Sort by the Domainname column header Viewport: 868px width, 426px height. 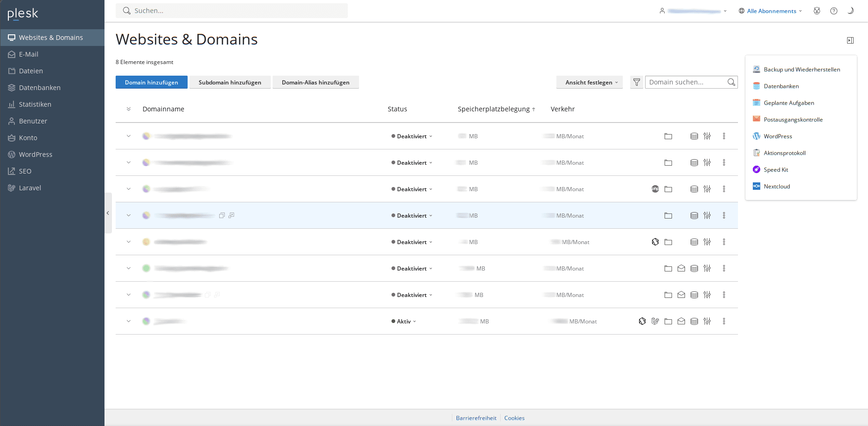(x=163, y=109)
